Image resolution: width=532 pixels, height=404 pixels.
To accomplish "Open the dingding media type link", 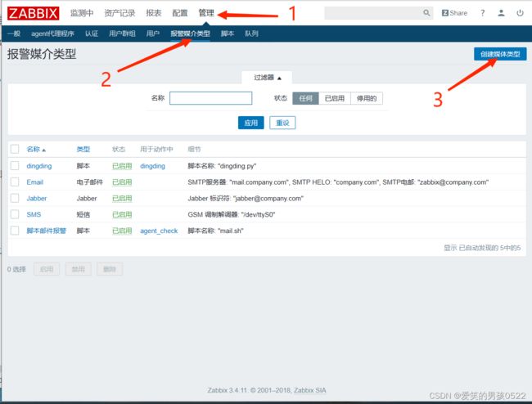I will tap(39, 166).
